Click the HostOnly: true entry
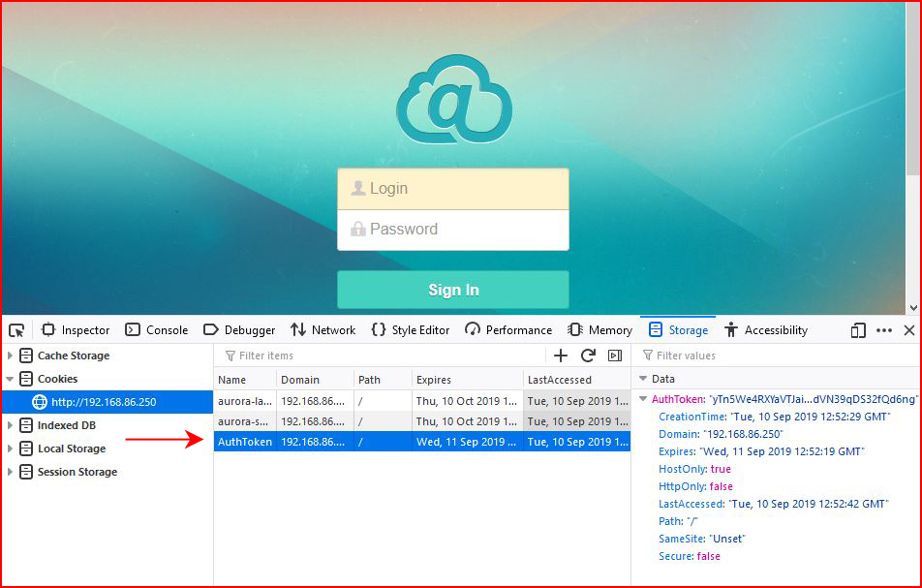Image resolution: width=922 pixels, height=588 pixels. [694, 469]
